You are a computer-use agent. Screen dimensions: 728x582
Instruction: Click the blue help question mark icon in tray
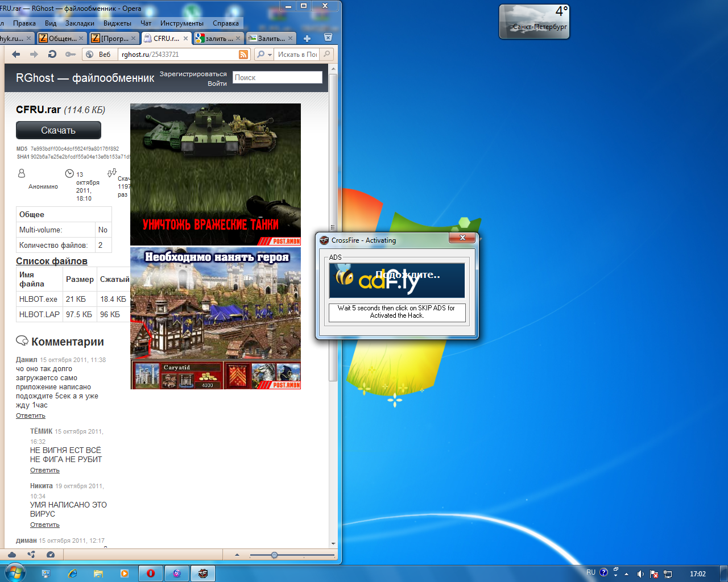click(604, 572)
